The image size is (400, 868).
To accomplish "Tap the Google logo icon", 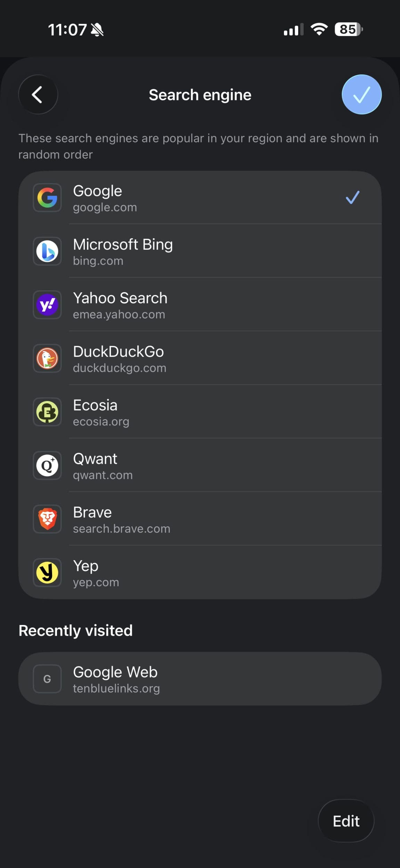I will coord(47,198).
